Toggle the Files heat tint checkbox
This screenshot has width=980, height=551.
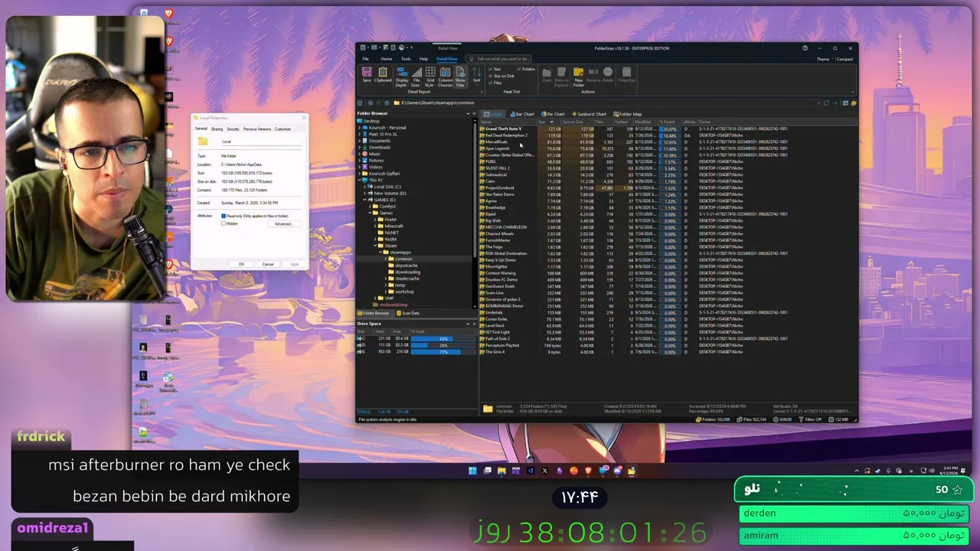[491, 83]
